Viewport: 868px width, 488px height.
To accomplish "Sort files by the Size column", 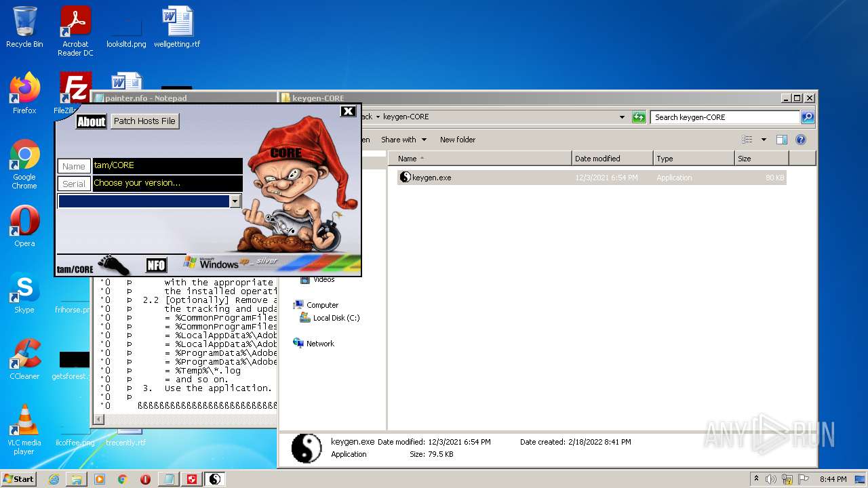I will [762, 159].
